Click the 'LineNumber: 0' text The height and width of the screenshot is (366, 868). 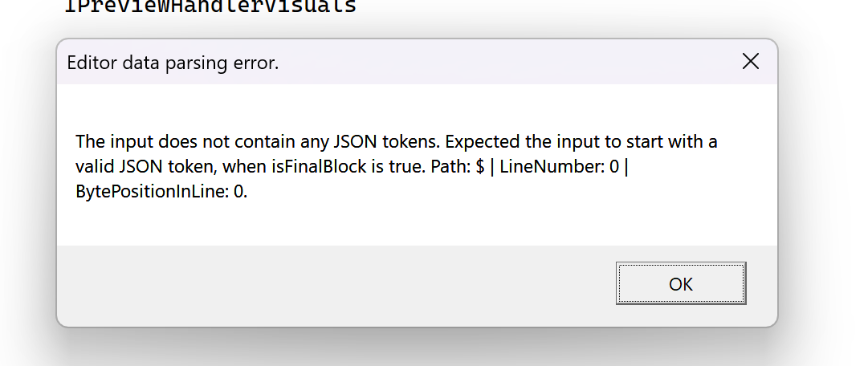point(559,167)
